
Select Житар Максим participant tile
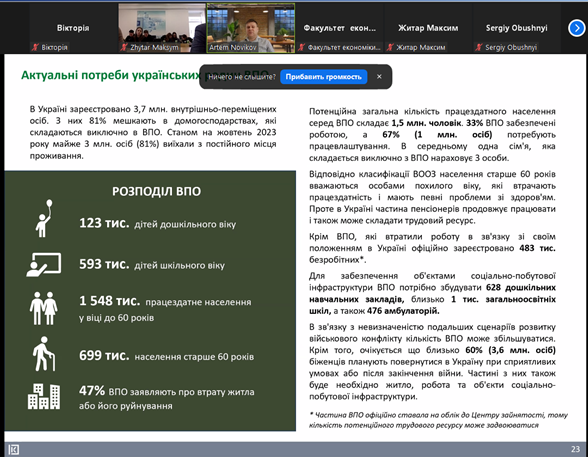coord(428,28)
